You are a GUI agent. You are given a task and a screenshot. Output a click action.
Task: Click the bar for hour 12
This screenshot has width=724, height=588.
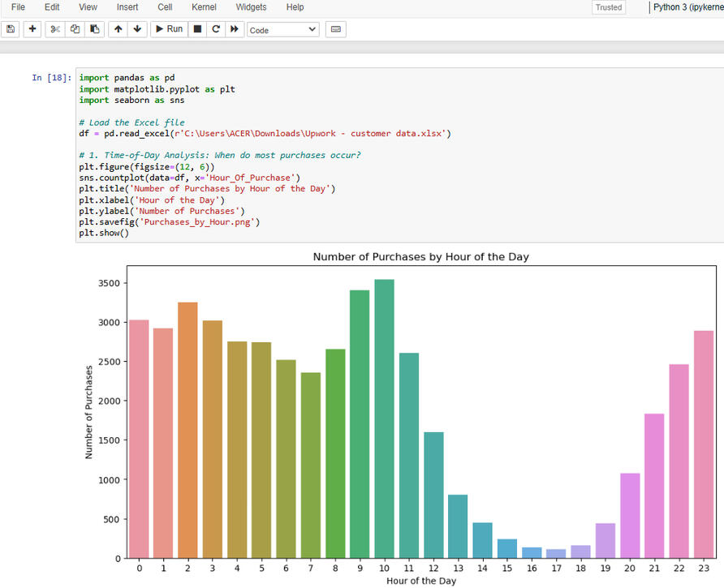[433, 496]
